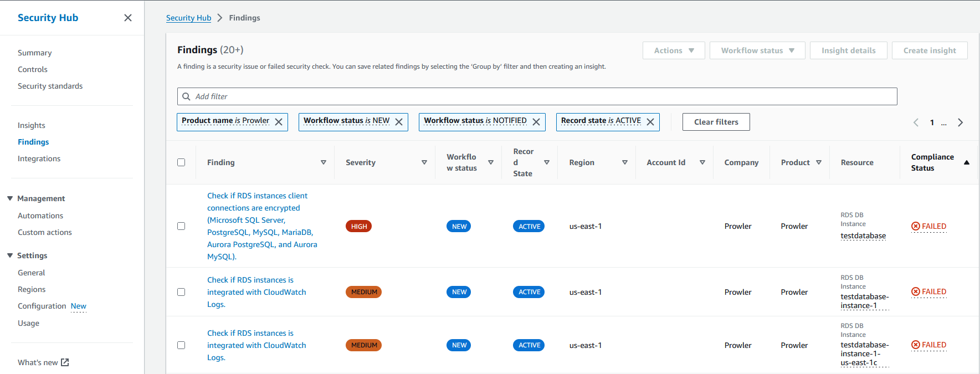Sort by Compliance Status ascending arrow
Screen dimensions: 980x374
[967, 162]
